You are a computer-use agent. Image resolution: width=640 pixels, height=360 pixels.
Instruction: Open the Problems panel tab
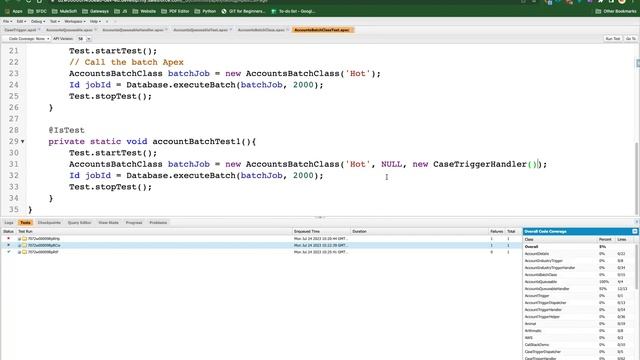[x=158, y=222]
